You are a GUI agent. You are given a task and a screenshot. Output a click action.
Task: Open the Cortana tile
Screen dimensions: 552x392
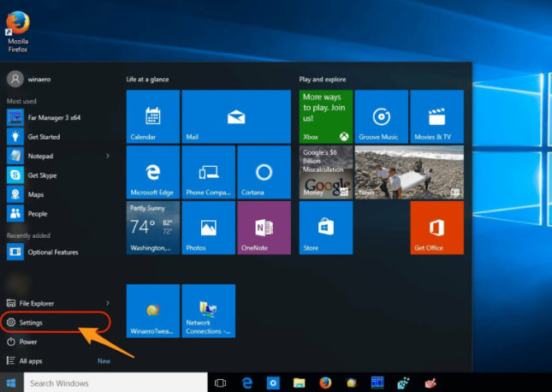click(x=264, y=172)
